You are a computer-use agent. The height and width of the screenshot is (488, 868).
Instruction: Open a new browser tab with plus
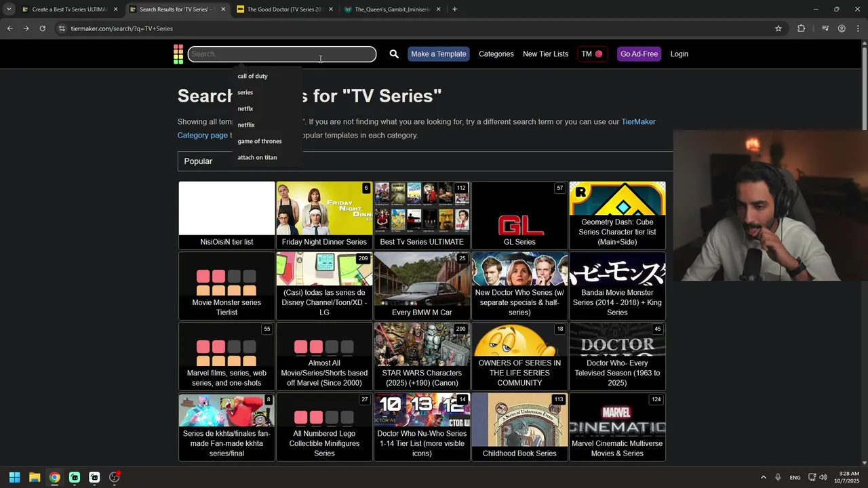[454, 9]
